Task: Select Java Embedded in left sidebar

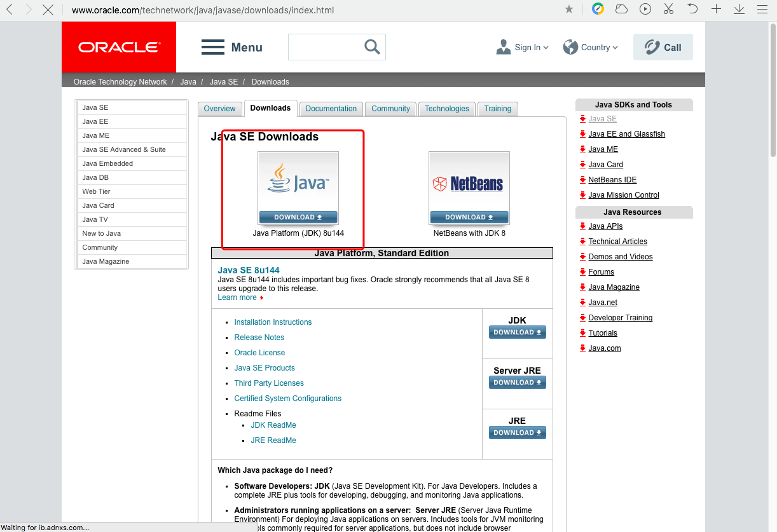Action: pos(132,163)
